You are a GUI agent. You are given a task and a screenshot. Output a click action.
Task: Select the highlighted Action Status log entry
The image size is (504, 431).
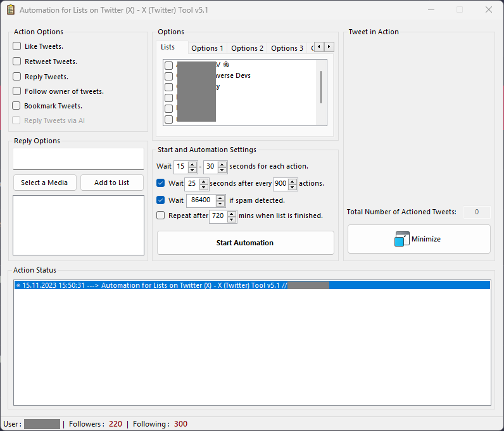253,285
